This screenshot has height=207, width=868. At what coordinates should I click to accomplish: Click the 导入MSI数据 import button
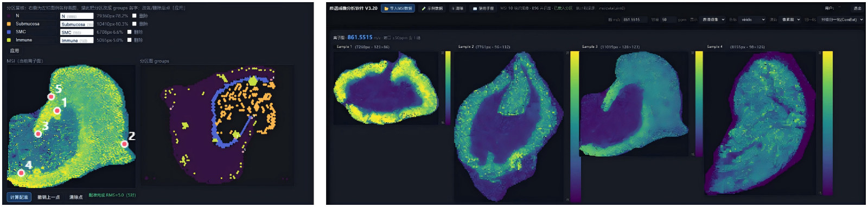[398, 8]
